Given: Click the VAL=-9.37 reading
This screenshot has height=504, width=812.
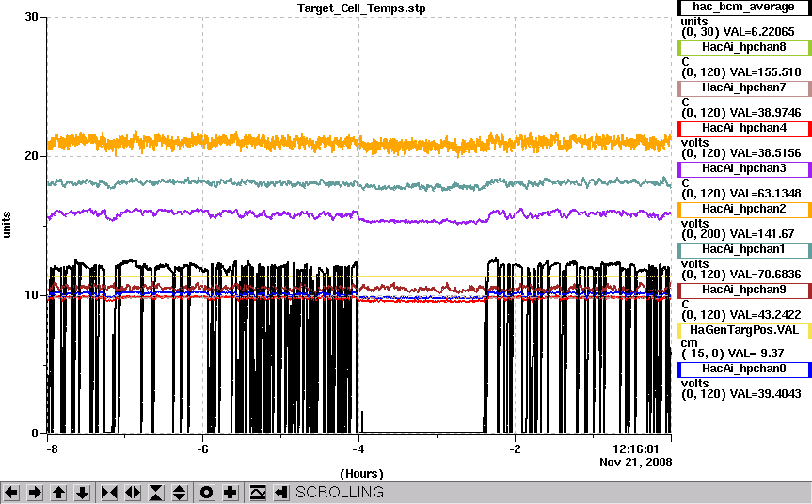Looking at the screenshot, I should click(x=756, y=354).
